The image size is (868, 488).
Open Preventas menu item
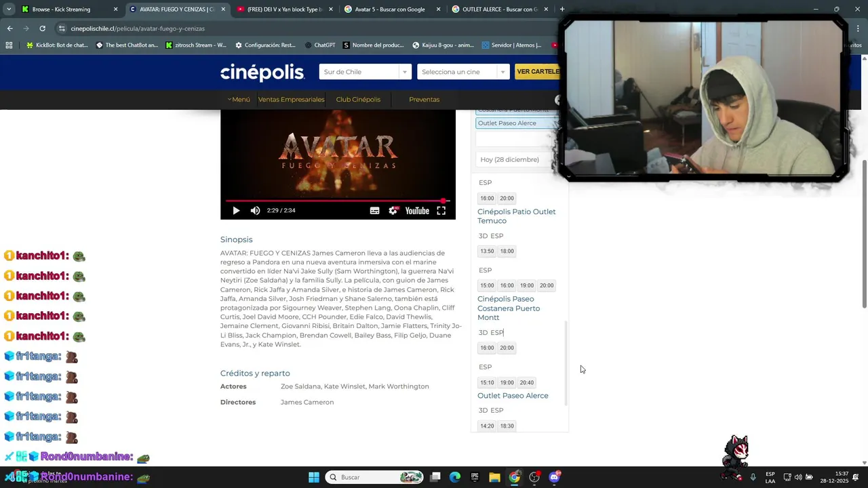pos(424,100)
